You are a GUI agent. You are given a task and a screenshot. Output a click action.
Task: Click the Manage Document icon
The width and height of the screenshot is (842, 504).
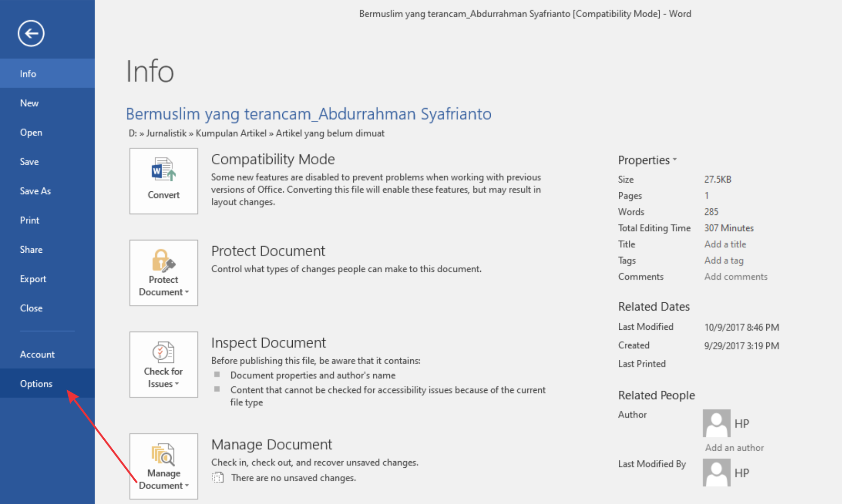[163, 455]
